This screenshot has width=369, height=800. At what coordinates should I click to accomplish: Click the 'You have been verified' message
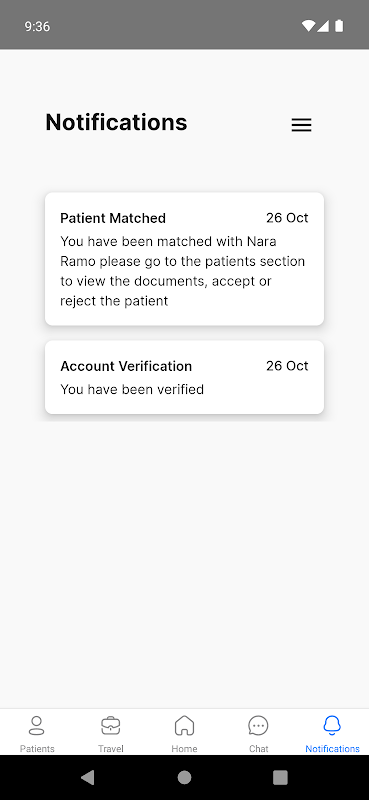(132, 389)
